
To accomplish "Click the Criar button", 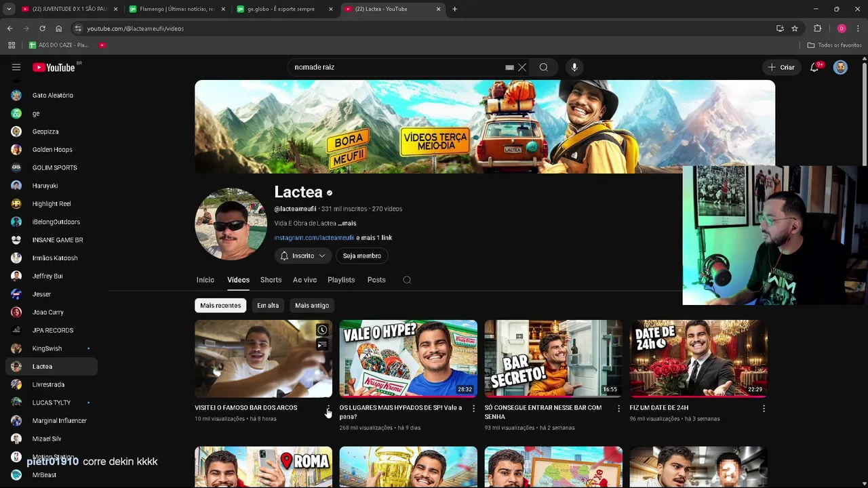I will coord(781,67).
